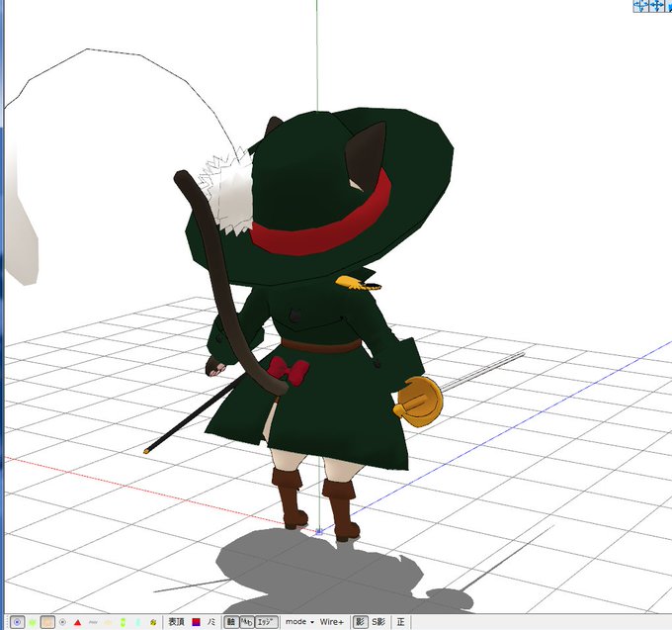Click the 表頂 surface vertex option
Screen dimensions: 672x630
(x=176, y=622)
